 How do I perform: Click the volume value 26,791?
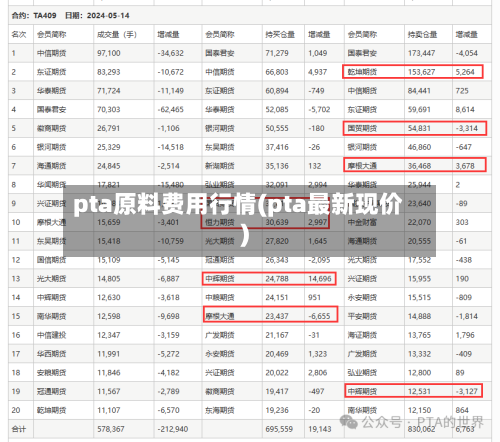(x=109, y=128)
